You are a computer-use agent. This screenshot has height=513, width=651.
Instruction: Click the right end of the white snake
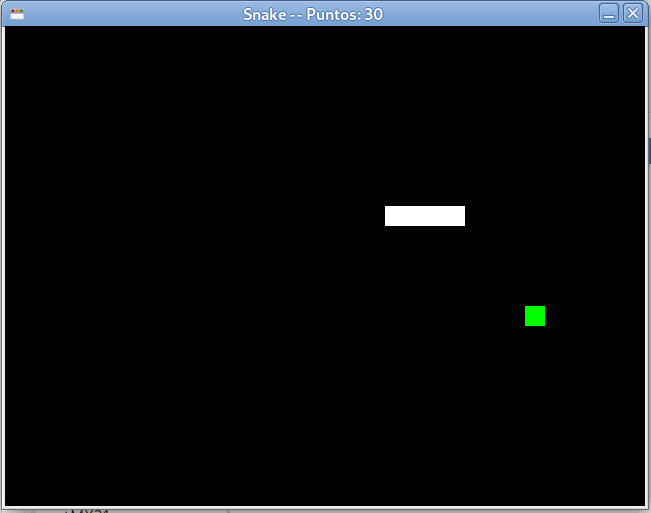click(459, 216)
